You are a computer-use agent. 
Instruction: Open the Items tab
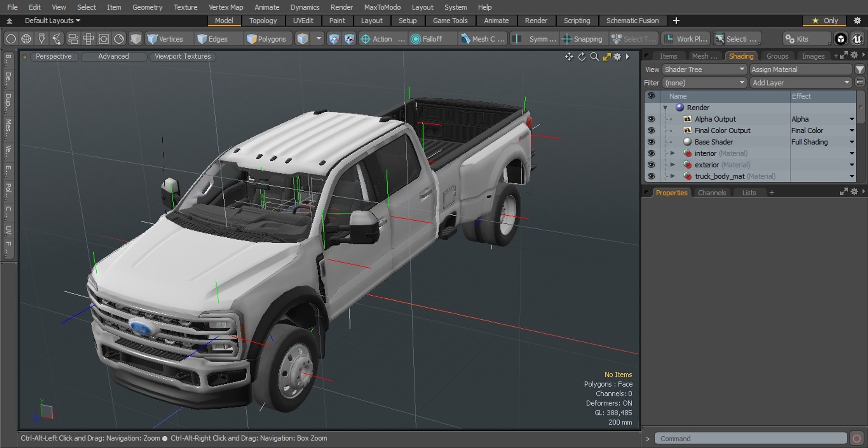point(668,56)
